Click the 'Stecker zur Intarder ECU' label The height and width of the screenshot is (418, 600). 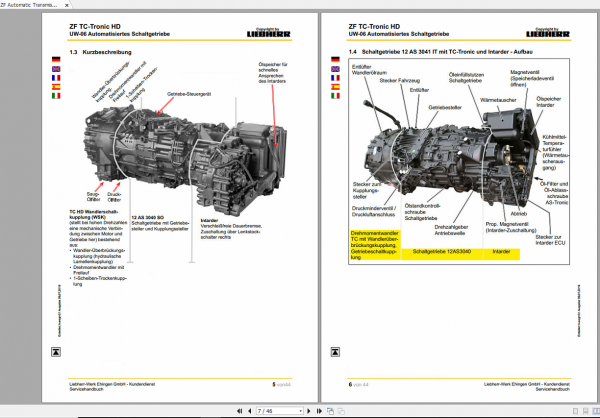[550, 240]
